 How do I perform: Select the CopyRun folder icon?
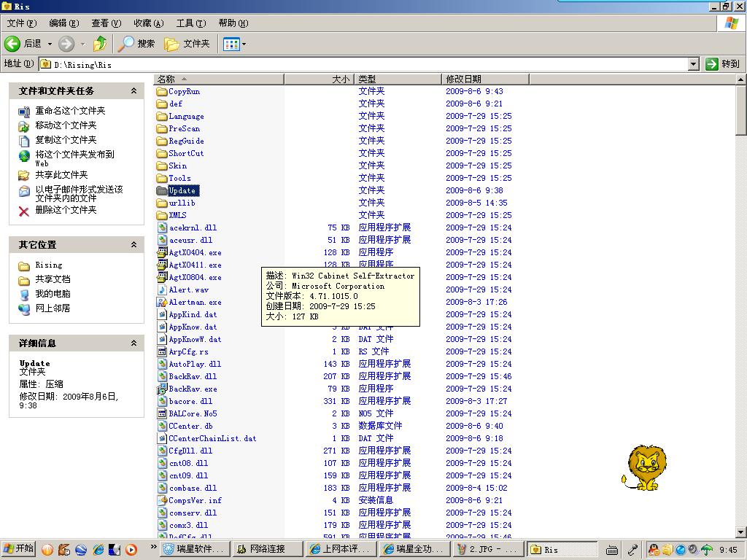pos(162,91)
